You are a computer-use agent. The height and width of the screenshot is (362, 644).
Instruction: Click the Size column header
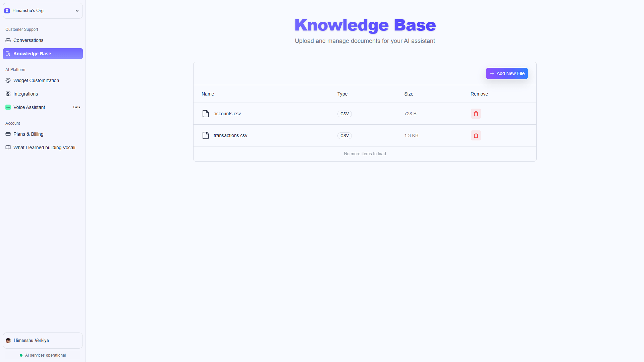(409, 94)
